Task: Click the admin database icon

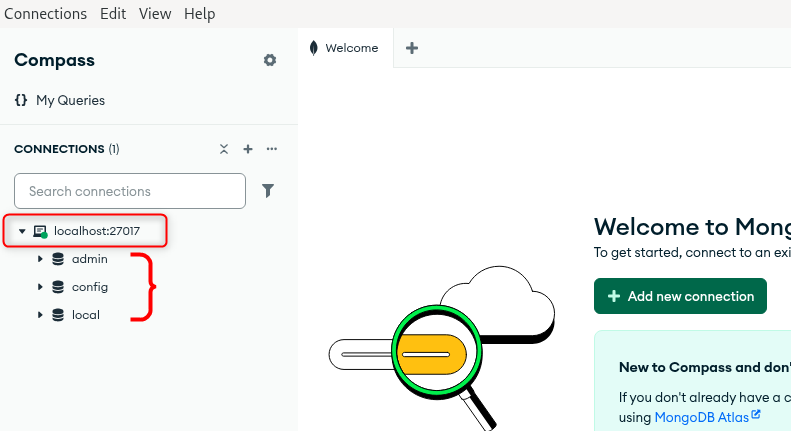Action: pos(58,259)
